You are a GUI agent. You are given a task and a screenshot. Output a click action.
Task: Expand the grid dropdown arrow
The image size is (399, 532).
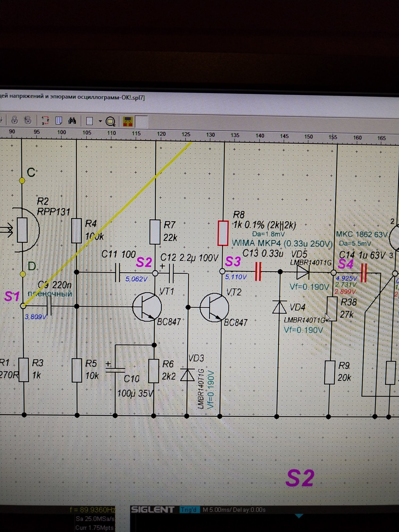pos(100,121)
